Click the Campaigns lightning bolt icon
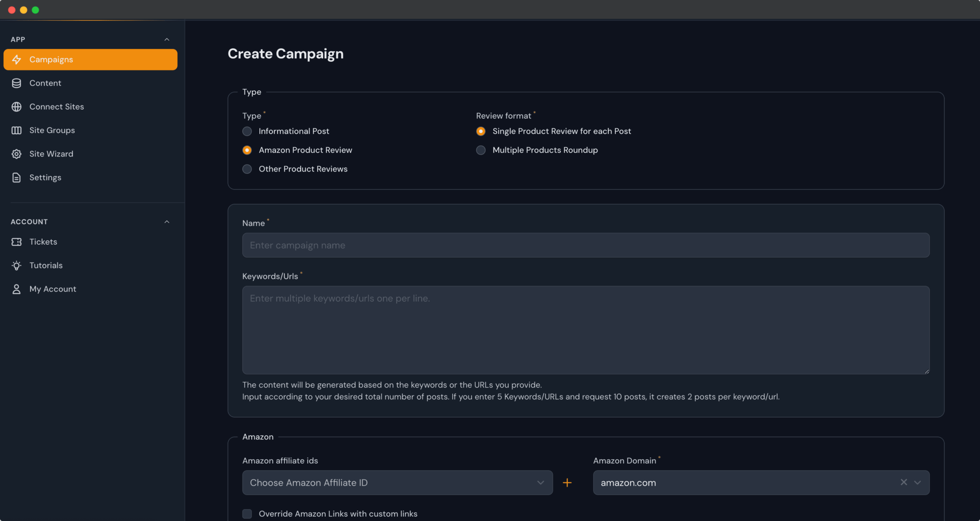 pyautogui.click(x=17, y=59)
